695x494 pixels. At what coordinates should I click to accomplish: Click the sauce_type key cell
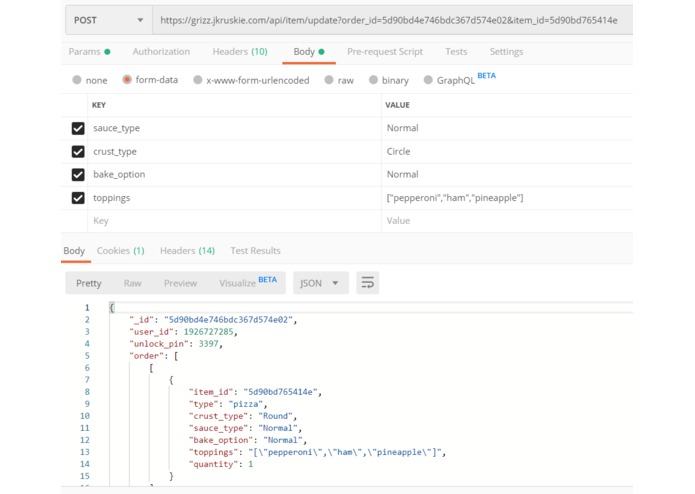(x=234, y=128)
